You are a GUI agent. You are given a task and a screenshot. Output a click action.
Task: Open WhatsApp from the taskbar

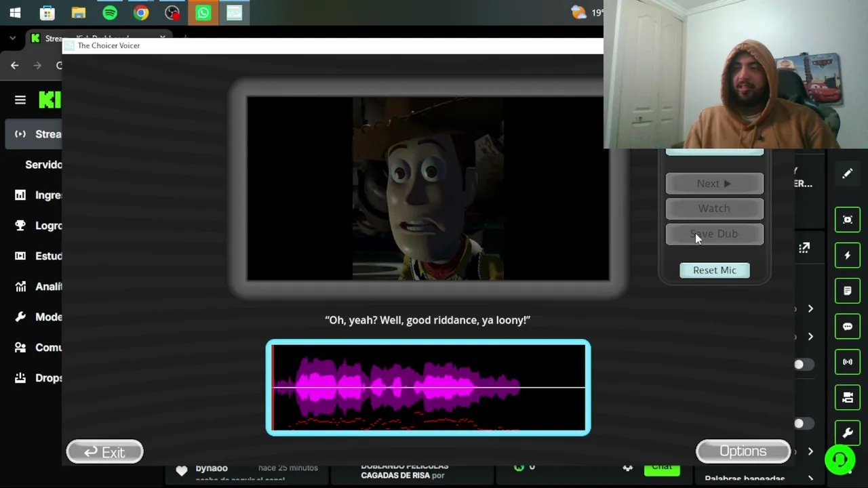tap(203, 12)
